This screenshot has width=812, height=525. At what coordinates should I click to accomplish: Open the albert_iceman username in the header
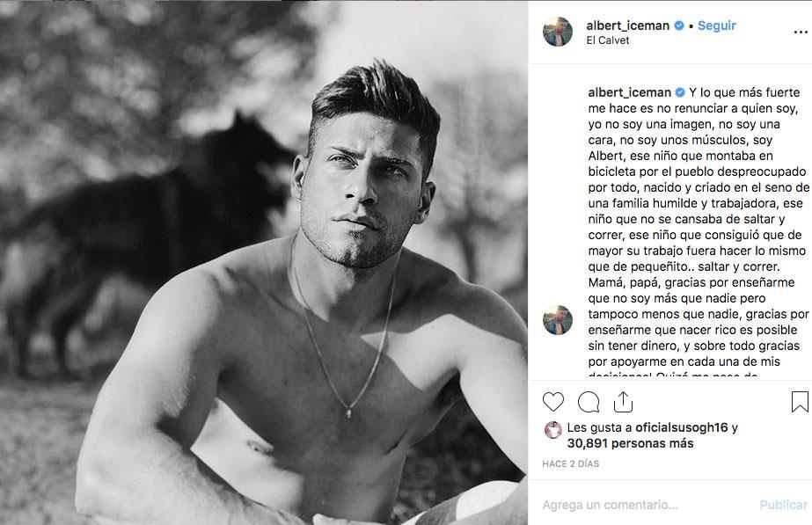tap(627, 26)
